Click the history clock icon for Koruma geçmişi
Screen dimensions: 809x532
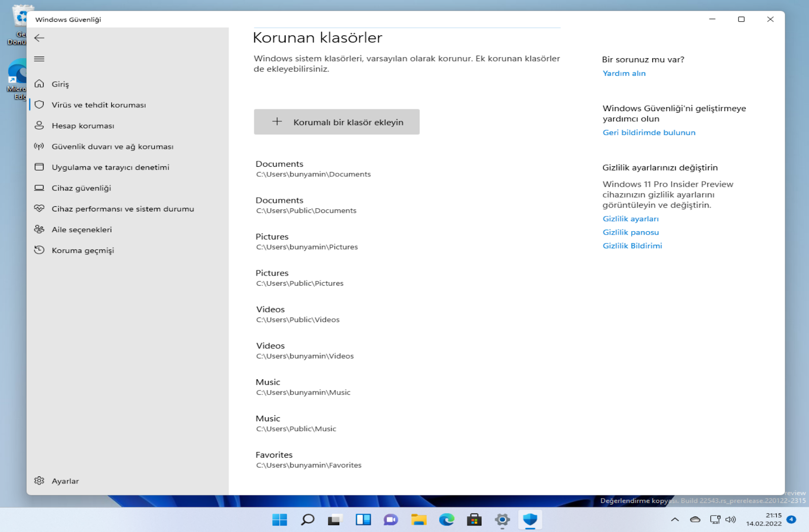pyautogui.click(x=39, y=250)
